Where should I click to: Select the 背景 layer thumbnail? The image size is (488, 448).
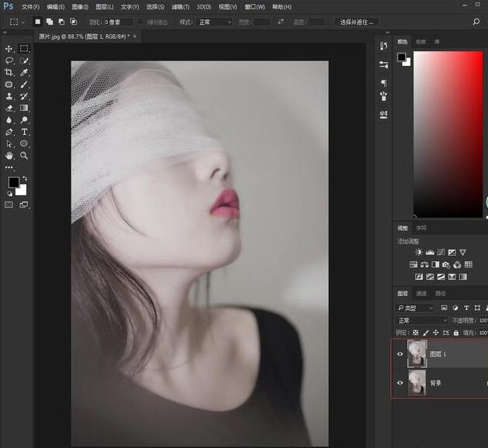(x=417, y=383)
